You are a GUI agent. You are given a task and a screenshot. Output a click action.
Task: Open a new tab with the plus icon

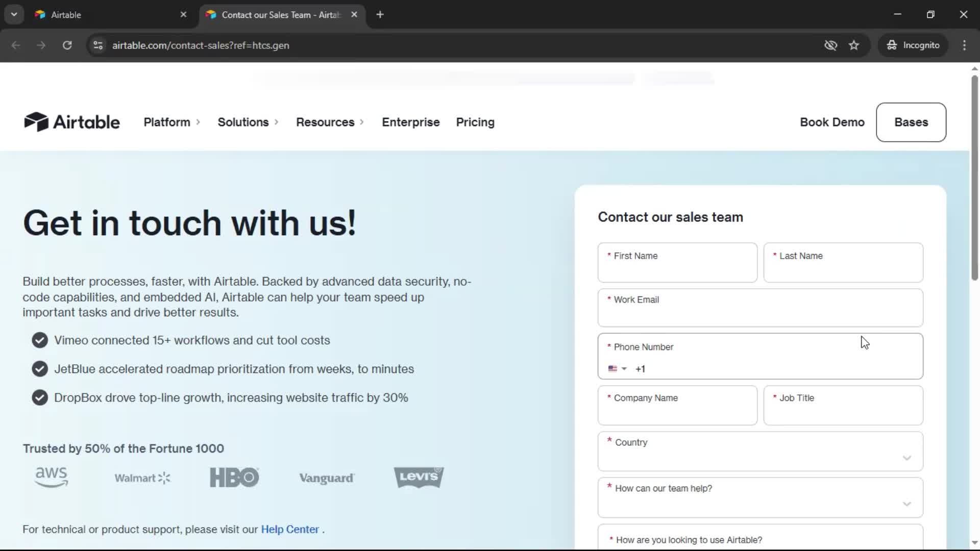380,14
